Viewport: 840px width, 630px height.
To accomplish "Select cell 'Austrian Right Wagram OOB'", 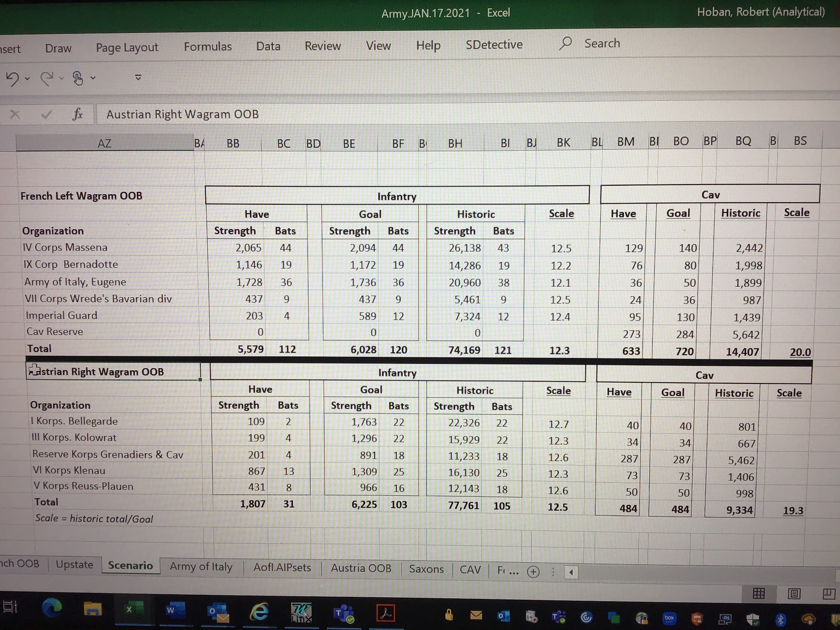I will (114, 372).
